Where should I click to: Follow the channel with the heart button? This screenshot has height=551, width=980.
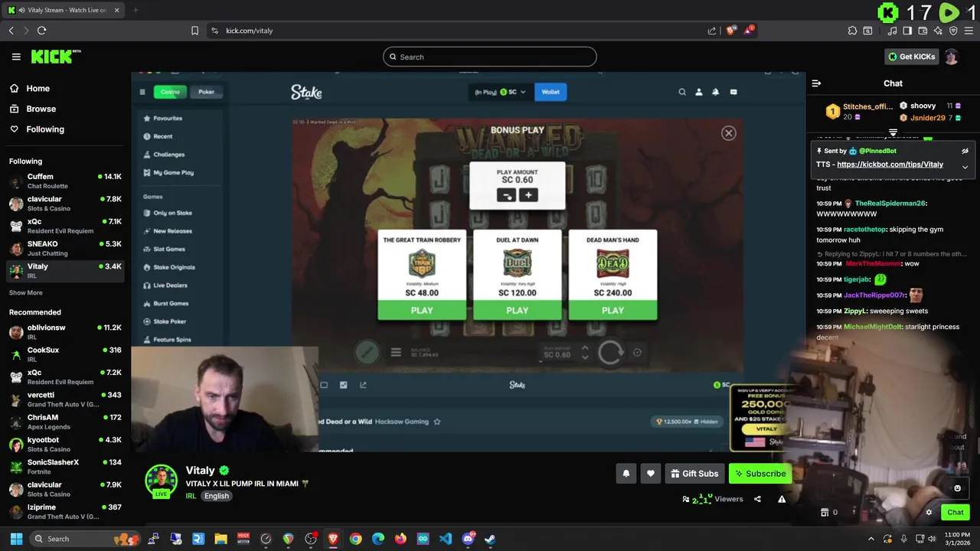point(651,474)
